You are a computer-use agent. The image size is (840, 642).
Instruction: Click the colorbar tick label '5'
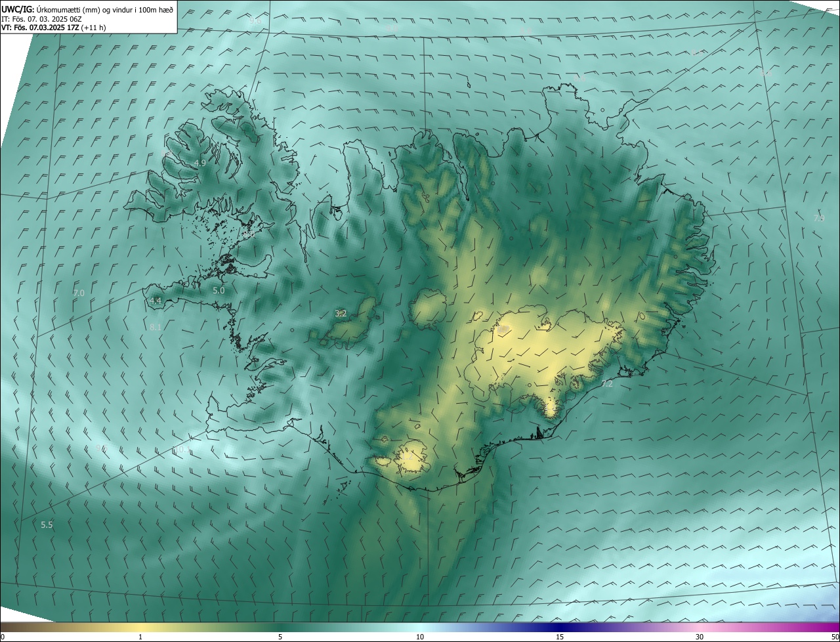click(280, 637)
